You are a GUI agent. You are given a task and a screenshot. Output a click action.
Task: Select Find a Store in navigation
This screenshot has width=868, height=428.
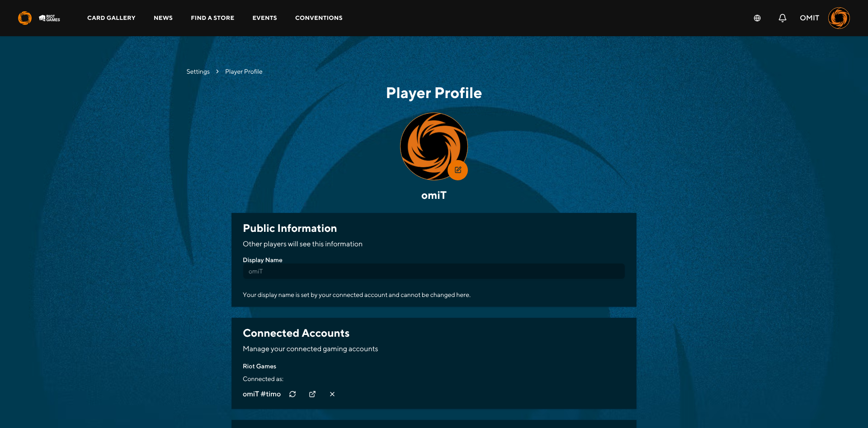coord(212,18)
